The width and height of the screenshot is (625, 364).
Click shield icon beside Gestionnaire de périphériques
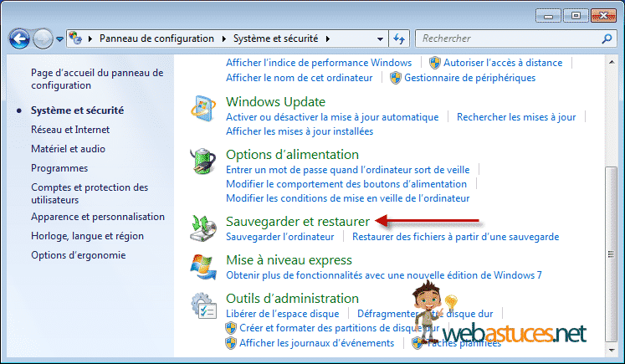pos(396,78)
